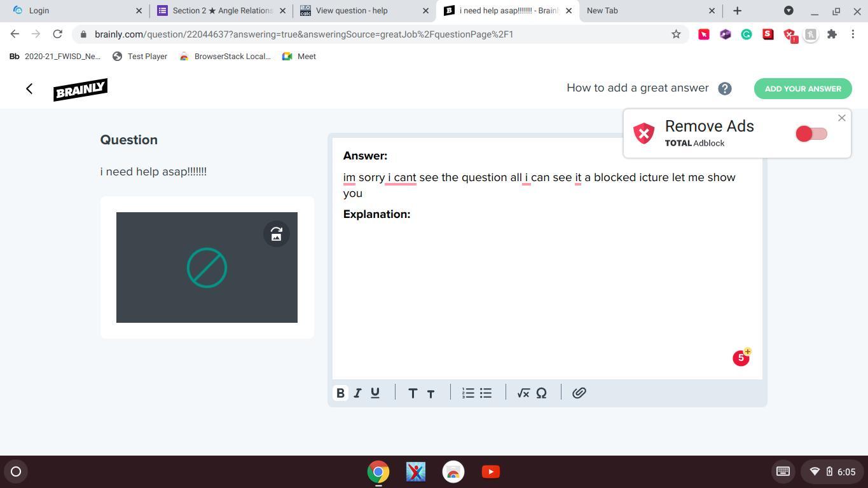Screen dimensions: 868x488
Task: Open the blocked question image thumbnail
Action: pos(207,268)
